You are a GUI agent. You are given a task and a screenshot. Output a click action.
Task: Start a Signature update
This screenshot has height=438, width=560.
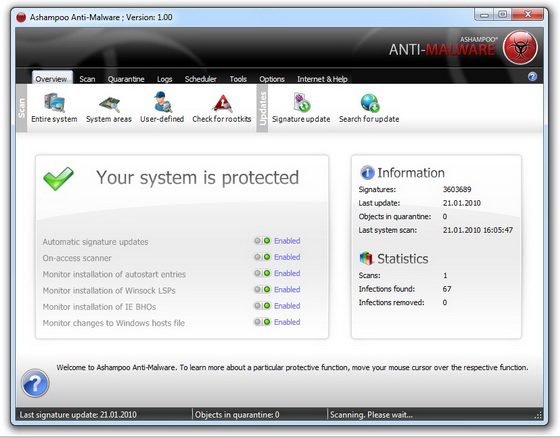301,108
